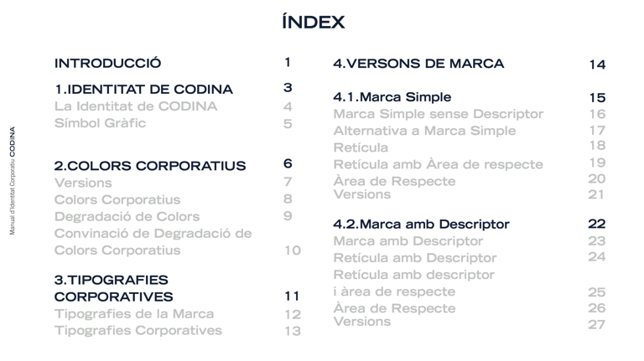Open Tipografies de la Marca entry
The image size is (644, 361).
click(134, 314)
